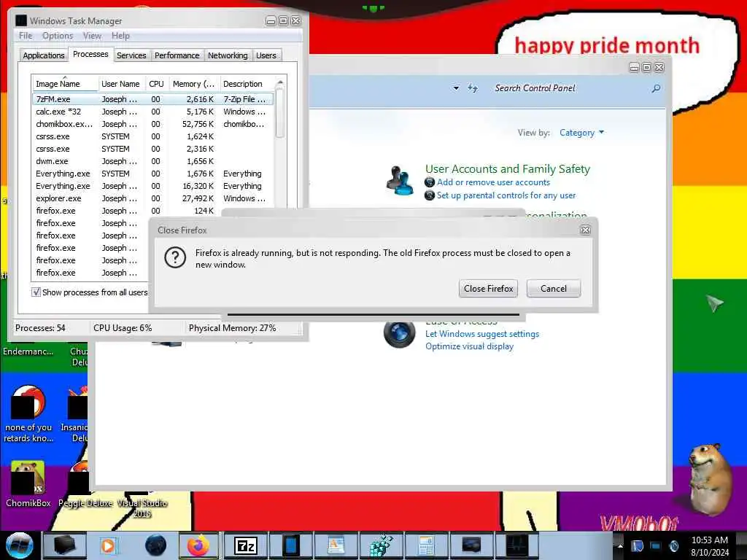The height and width of the screenshot is (560, 747).
Task: Click the Close Firefox button
Action: (488, 289)
